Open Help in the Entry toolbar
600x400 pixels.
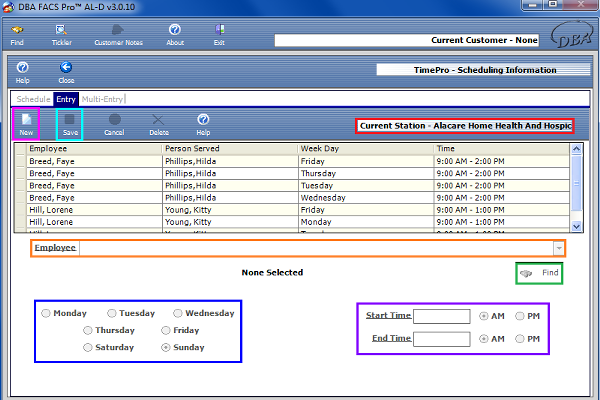click(x=203, y=125)
